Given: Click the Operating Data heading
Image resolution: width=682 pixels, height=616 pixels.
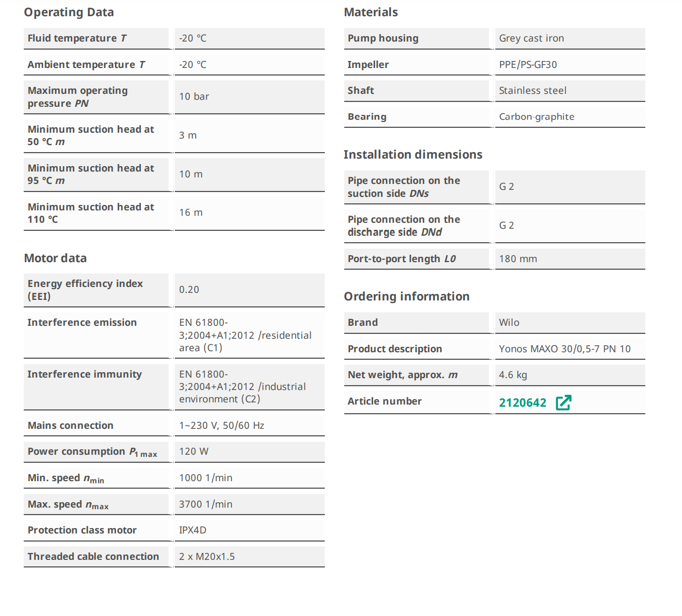Looking at the screenshot, I should tap(69, 12).
